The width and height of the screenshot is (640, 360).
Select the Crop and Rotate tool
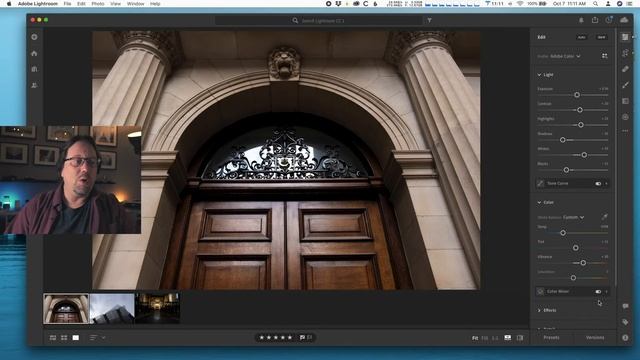tap(625, 53)
